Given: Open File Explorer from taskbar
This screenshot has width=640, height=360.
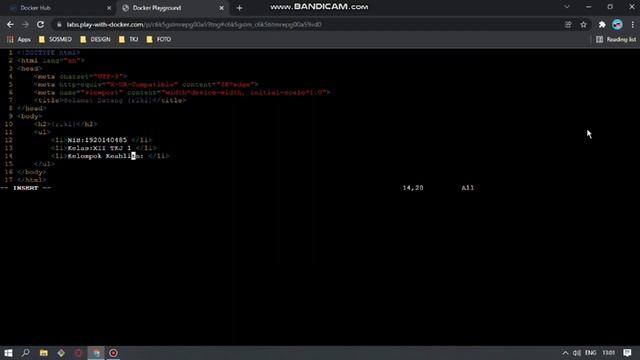Looking at the screenshot, I should point(44,353).
